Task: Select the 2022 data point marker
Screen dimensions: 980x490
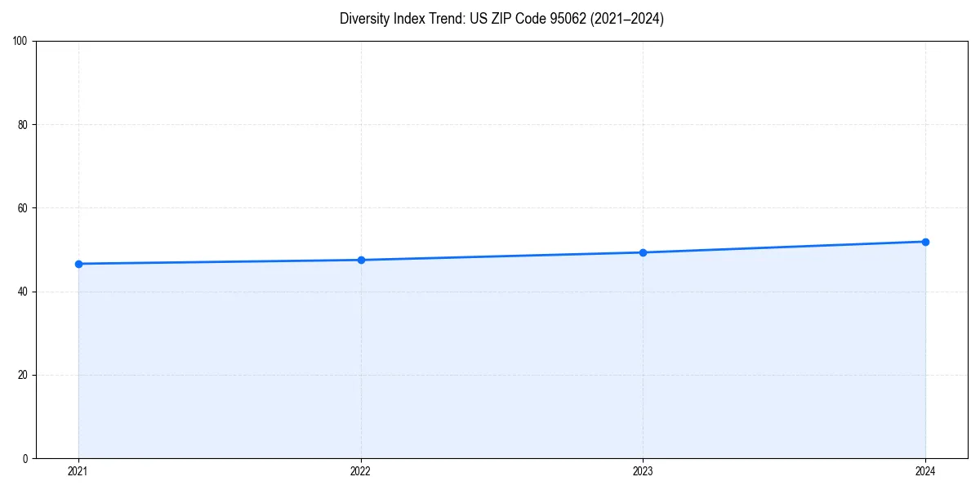Action: click(360, 259)
